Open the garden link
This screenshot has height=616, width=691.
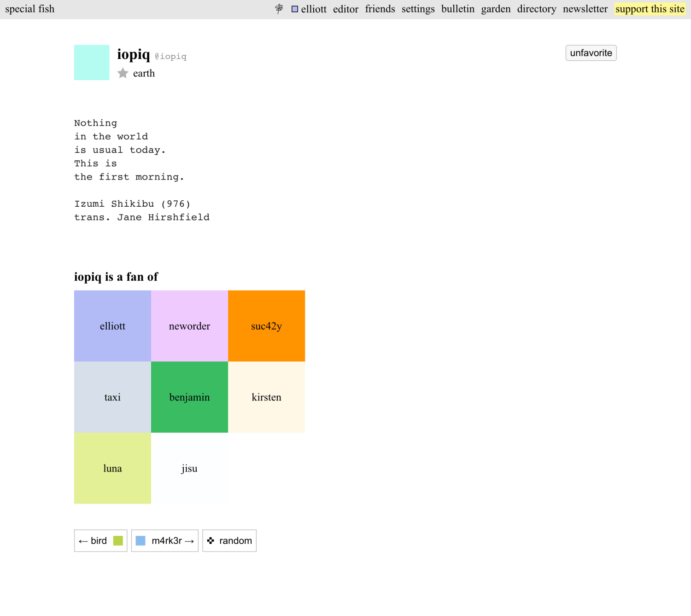tap(496, 9)
